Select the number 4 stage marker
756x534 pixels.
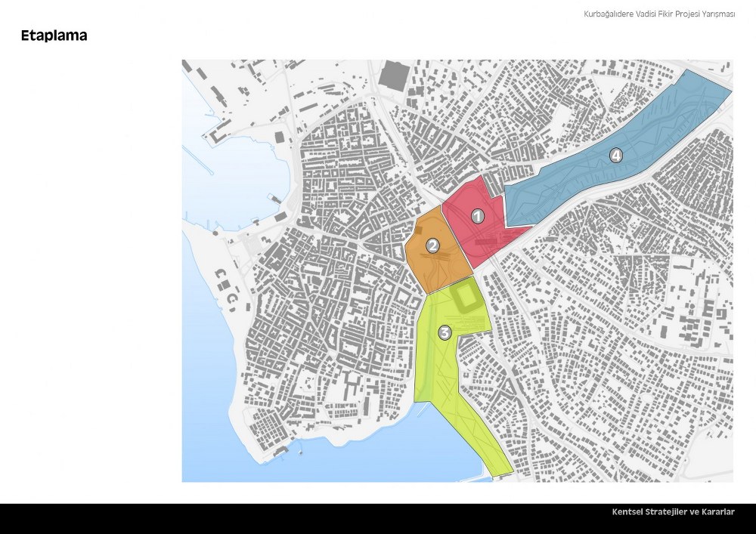click(x=616, y=156)
